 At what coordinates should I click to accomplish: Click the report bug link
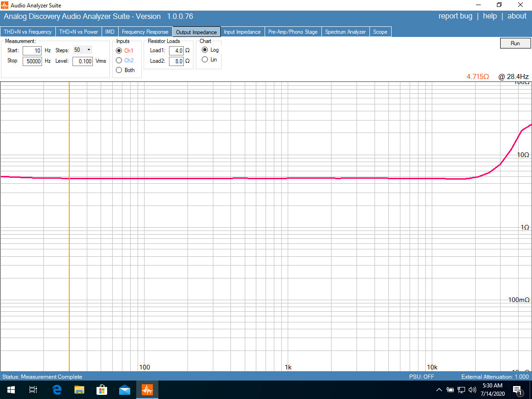[455, 16]
